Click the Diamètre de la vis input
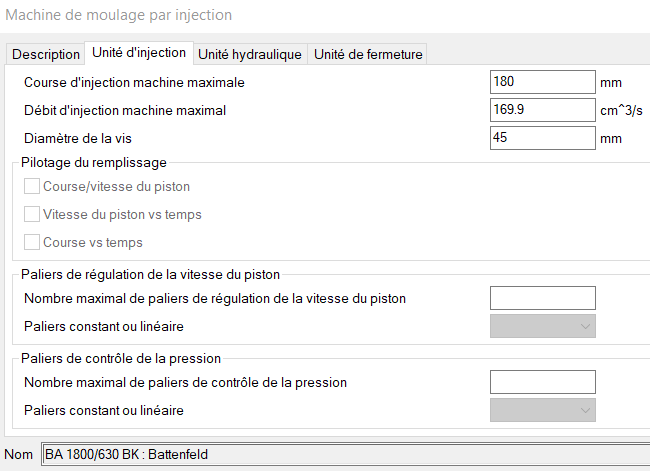Screen dimensions: 650x471 point(543,138)
